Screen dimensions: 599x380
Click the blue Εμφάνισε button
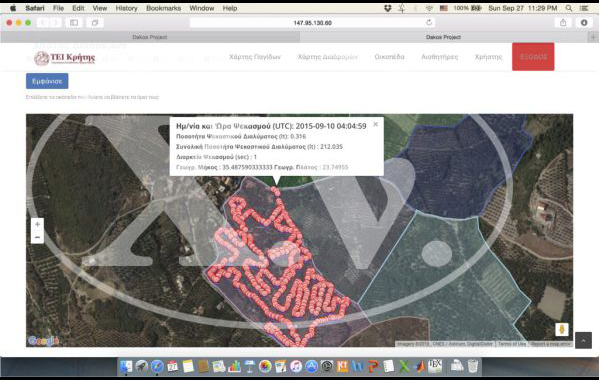click(47, 81)
